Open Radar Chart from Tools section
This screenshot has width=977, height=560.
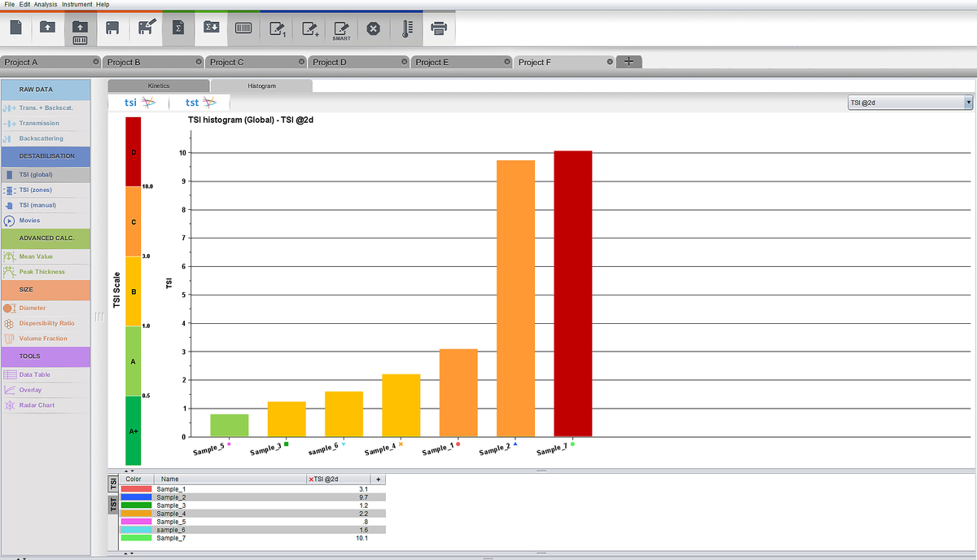[37, 405]
